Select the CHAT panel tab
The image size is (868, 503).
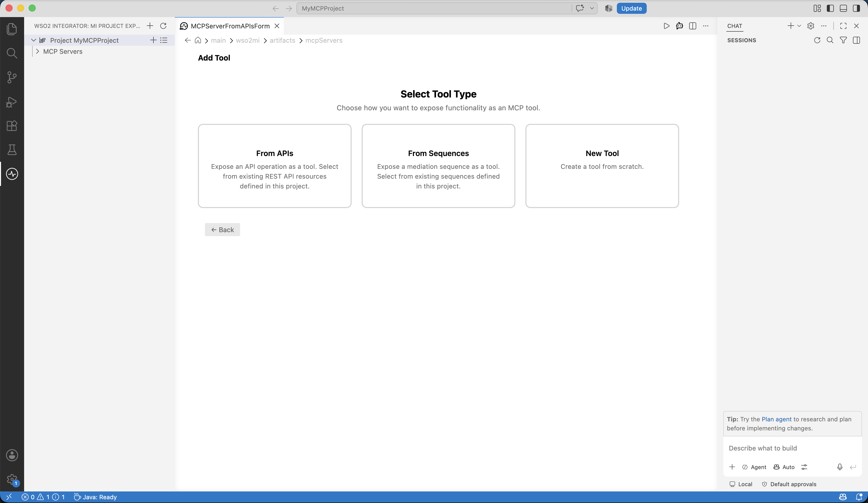pos(735,26)
